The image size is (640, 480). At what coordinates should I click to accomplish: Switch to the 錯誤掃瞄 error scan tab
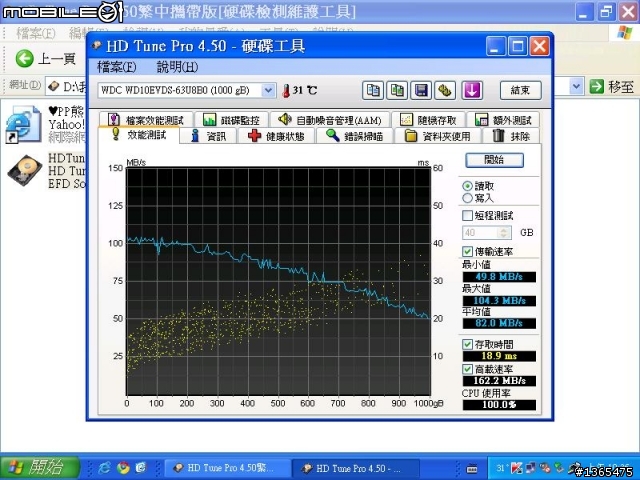[354, 136]
